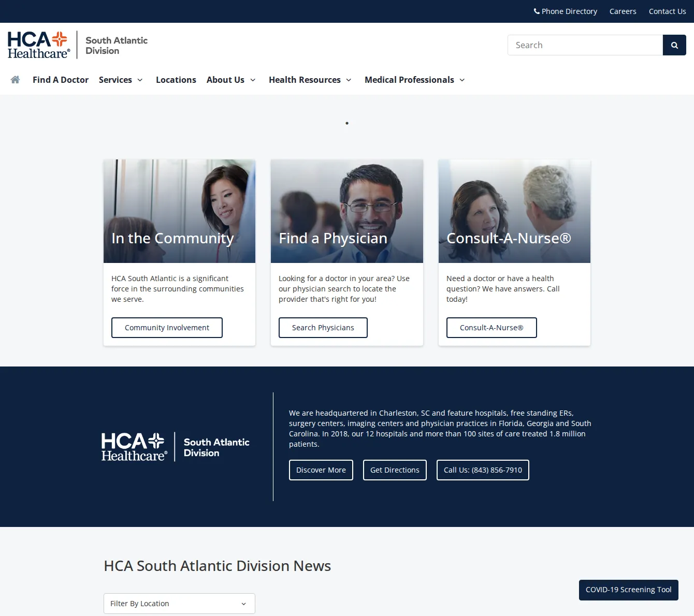Expand the About Us menu chevron
This screenshot has height=616, width=694.
pos(253,80)
